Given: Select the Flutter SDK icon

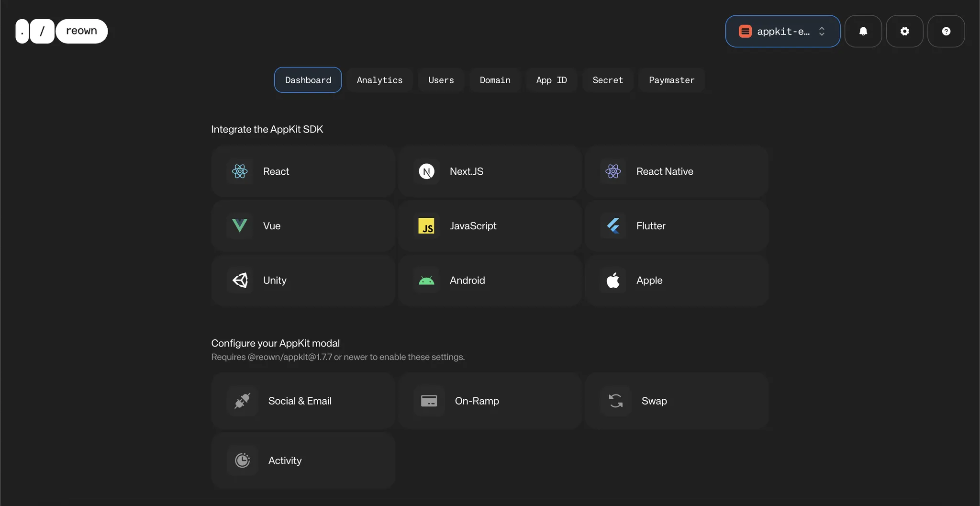Looking at the screenshot, I should [613, 225].
